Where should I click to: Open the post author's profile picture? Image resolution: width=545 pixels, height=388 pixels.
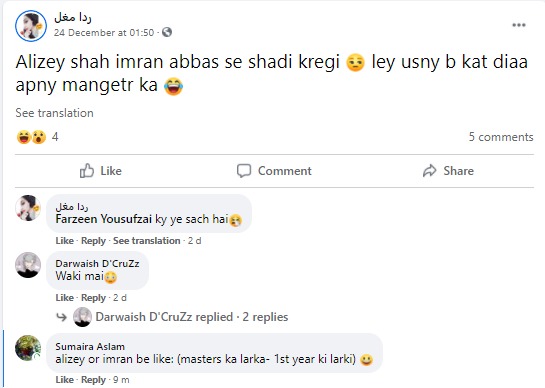click(31, 26)
